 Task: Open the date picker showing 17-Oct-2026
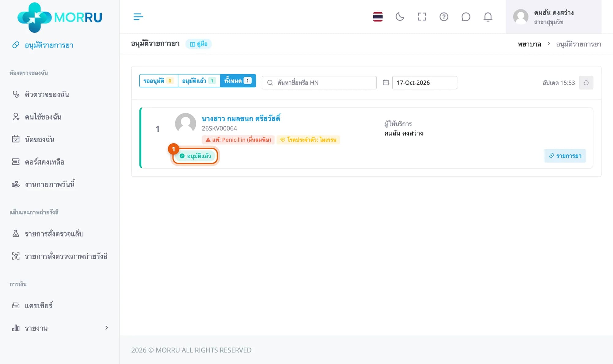pos(425,82)
